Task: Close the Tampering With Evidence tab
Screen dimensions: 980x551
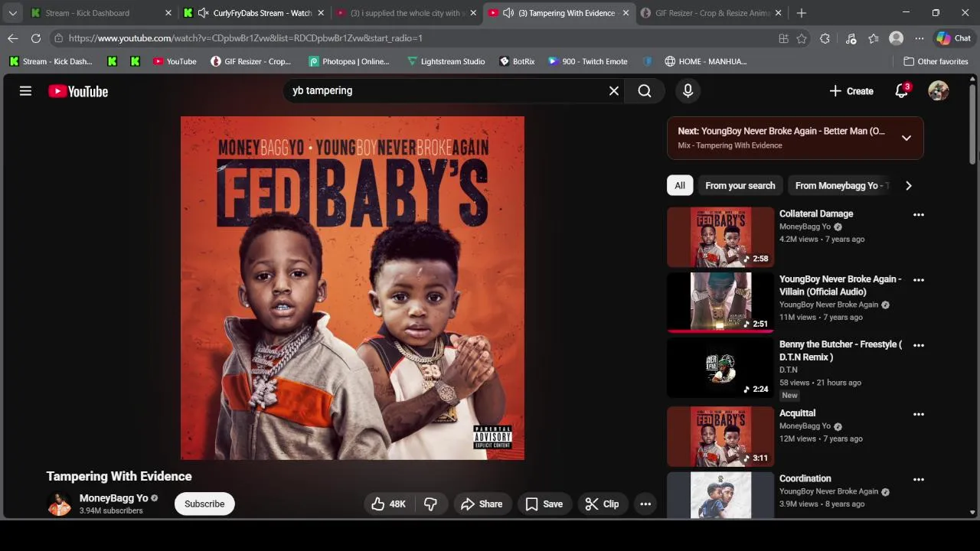Action: coord(626,13)
